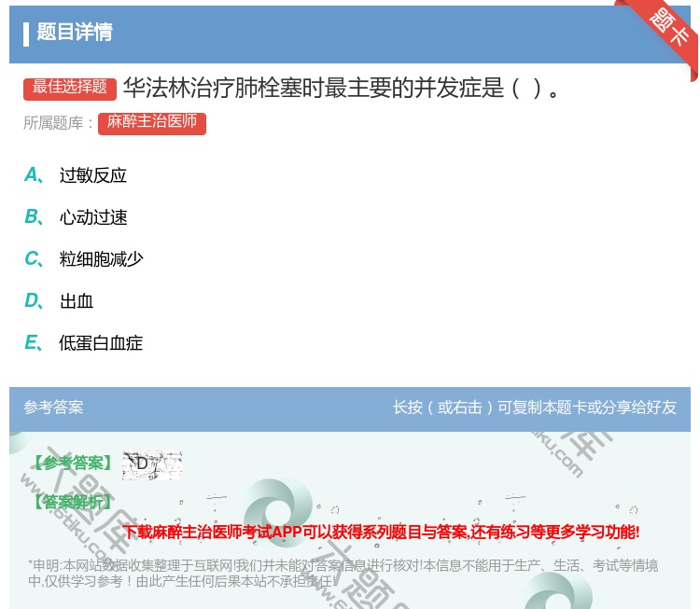Select option D 出血
Screen dimensions: 700x609
click(x=59, y=300)
